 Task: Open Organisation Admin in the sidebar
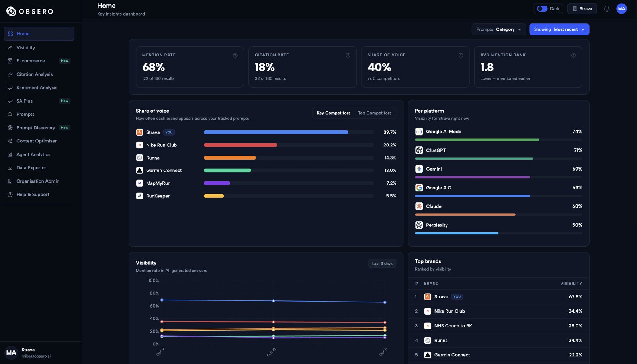coord(39,181)
